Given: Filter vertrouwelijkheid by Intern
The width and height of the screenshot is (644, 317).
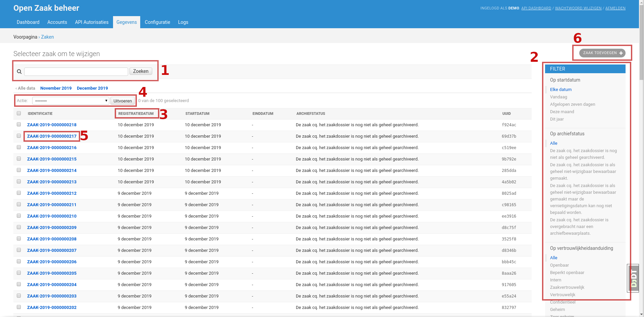Looking at the screenshot, I should pyautogui.click(x=555, y=280).
